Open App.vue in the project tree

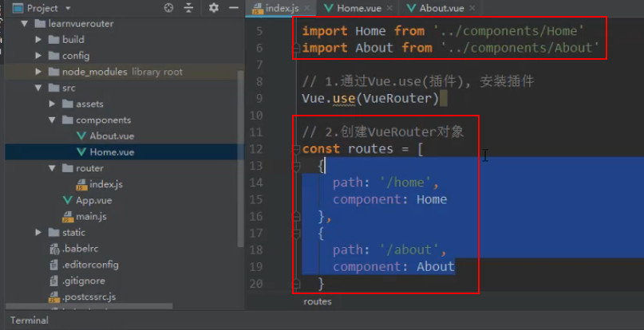(88, 200)
